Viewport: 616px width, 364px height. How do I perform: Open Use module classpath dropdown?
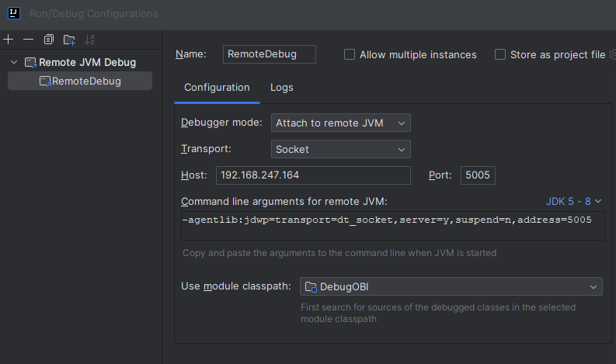pyautogui.click(x=451, y=286)
